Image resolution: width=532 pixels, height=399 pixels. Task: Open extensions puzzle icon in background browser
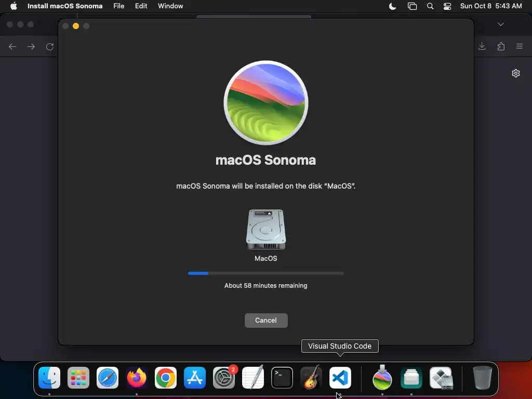[501, 46]
